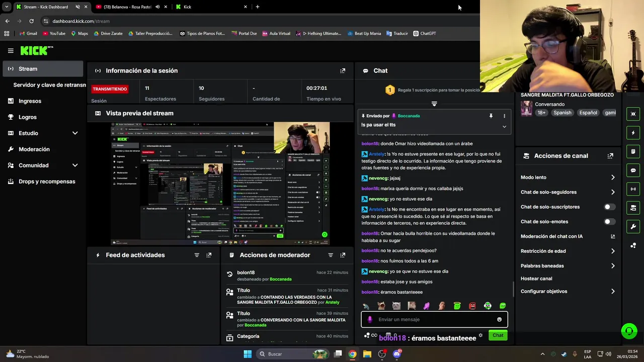Open the YouTube bookmark
Viewport: 644px width, 362px height.
click(54, 34)
